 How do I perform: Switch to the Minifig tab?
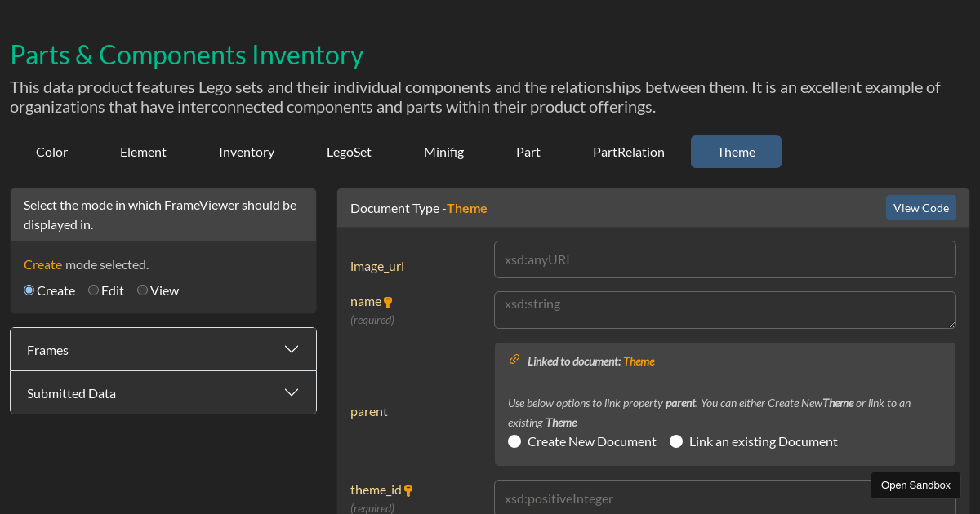[x=443, y=152]
